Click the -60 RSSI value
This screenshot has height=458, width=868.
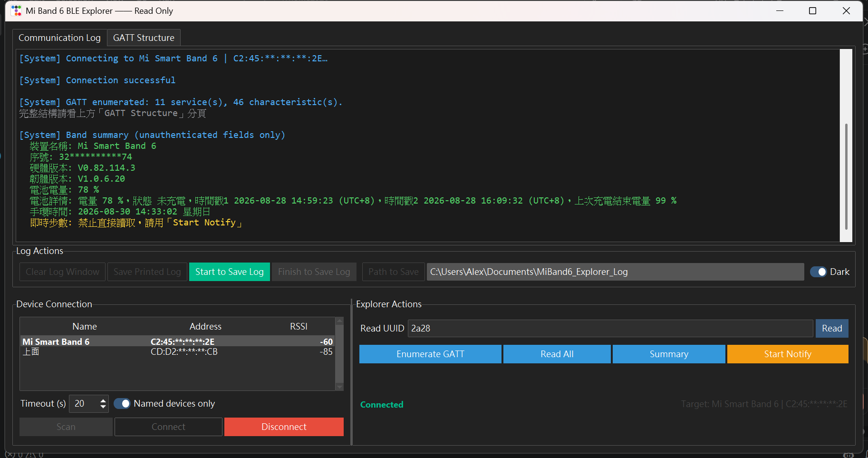[326, 341]
